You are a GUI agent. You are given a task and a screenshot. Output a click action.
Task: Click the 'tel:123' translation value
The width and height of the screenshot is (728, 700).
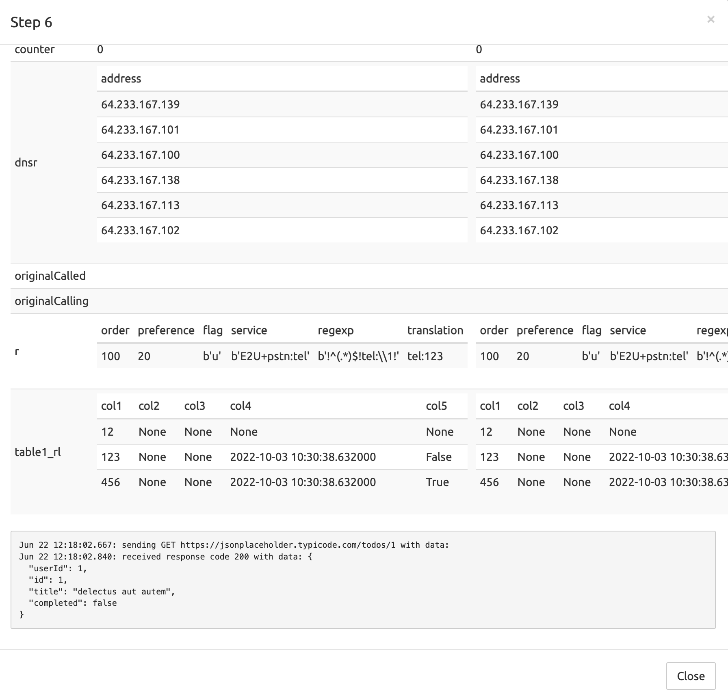point(425,356)
